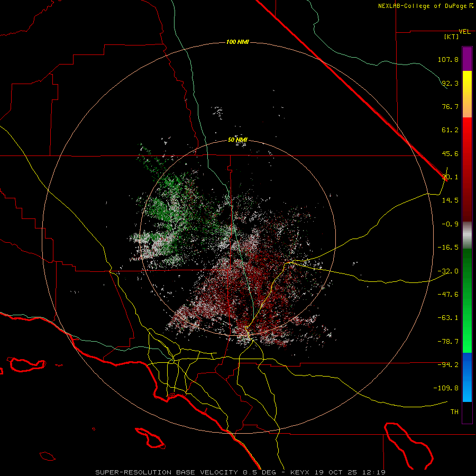Click the blue segment of velocity color bar
This screenshot has width=476, height=476.
click(467, 377)
